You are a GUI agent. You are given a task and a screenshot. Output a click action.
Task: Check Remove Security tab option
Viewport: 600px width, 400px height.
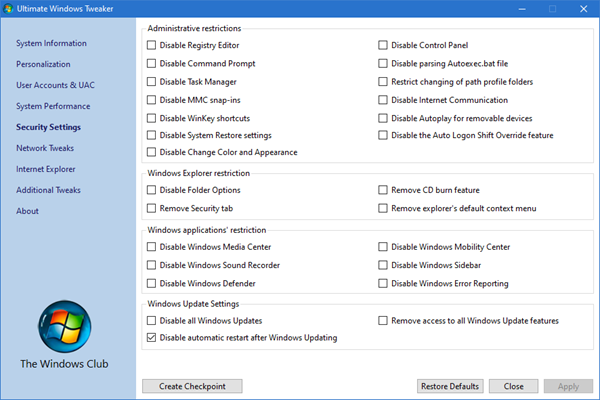[152, 208]
